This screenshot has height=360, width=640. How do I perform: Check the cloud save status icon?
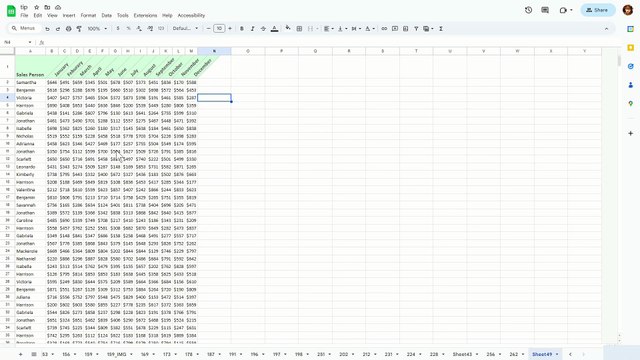click(x=58, y=7)
